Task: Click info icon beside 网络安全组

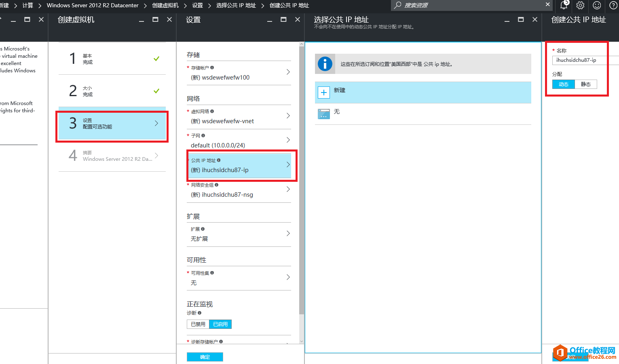Action: (216, 185)
